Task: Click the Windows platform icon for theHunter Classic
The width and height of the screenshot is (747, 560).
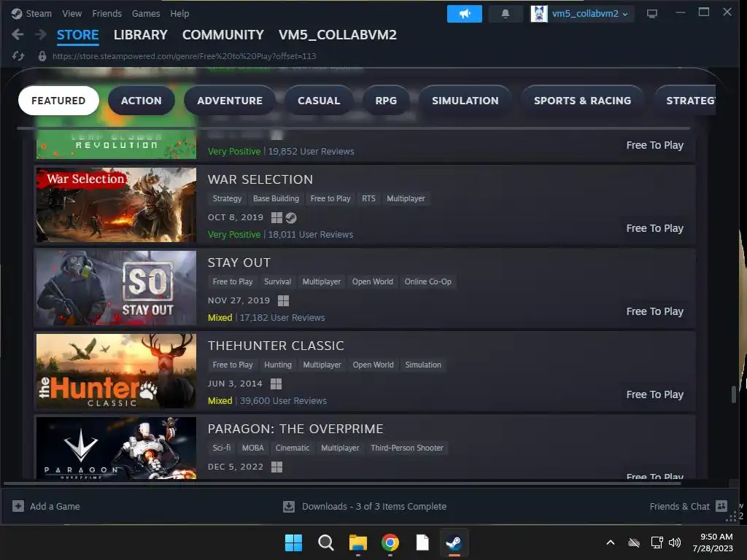Action: click(276, 384)
